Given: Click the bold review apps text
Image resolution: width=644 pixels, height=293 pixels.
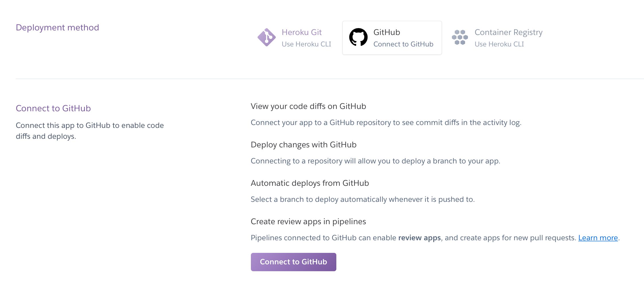Looking at the screenshot, I should pyautogui.click(x=419, y=238).
